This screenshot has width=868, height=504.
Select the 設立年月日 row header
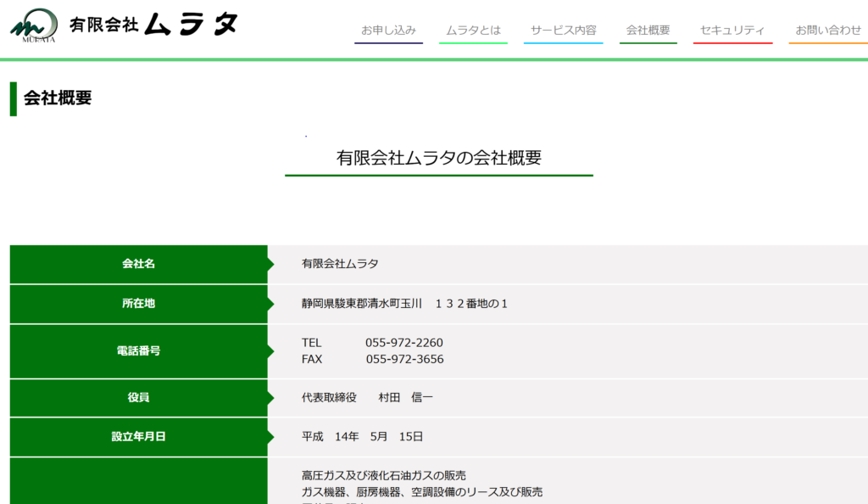138,437
